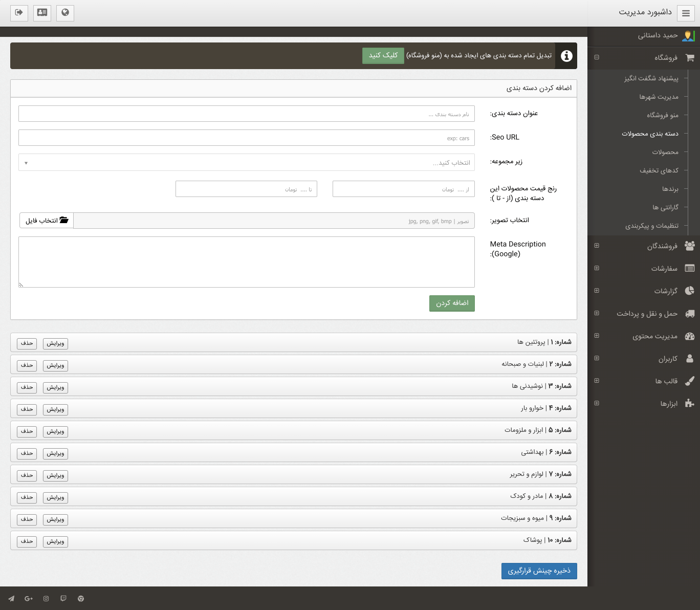Click the Telegram icon in footer

pos(11,598)
